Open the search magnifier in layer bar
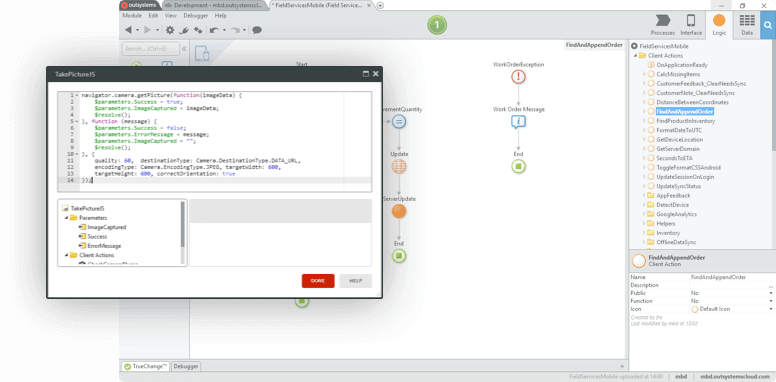This screenshot has width=776, height=382. [x=768, y=26]
